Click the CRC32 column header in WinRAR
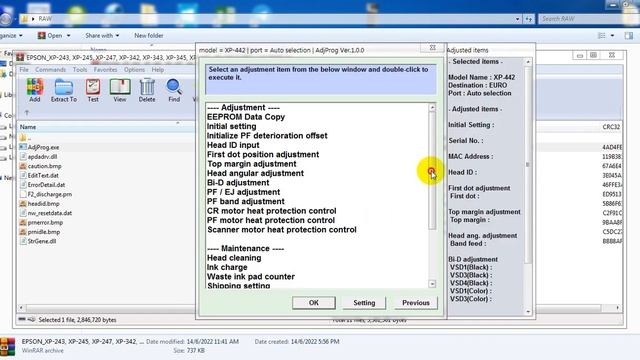Viewport: 640px width, 360px height. 611,127
